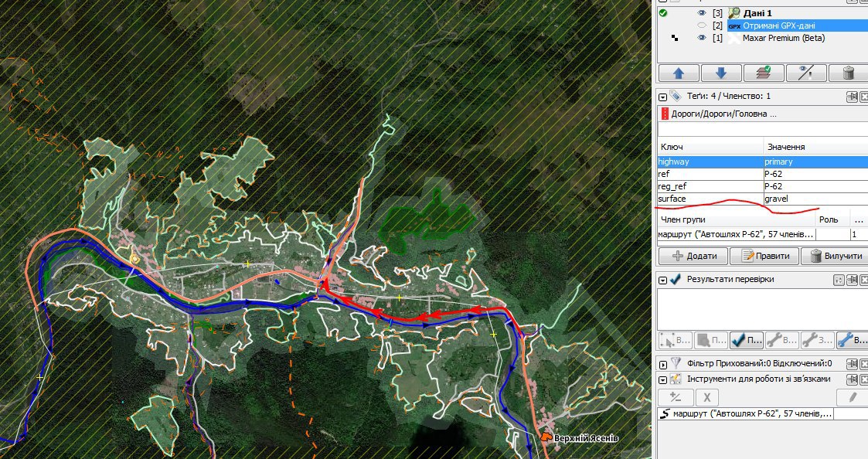Select the surface gravel tag row
Screen dimensions: 868x459
point(762,199)
